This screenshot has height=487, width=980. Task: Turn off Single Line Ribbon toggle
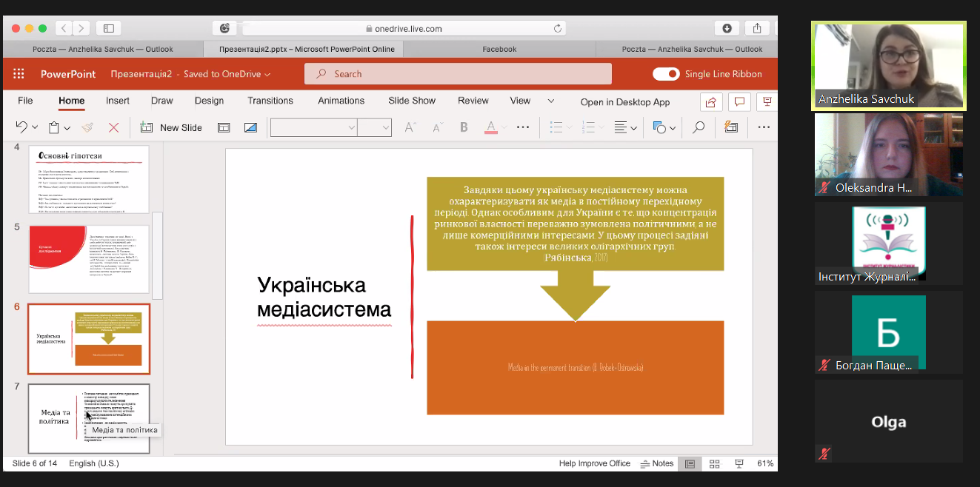click(x=666, y=74)
